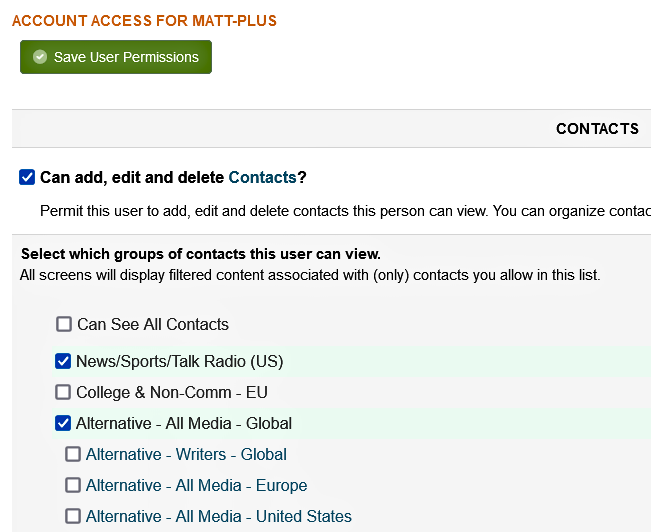Image resolution: width=651 pixels, height=532 pixels.
Task: Open the Contacts link in the permission heading
Action: [262, 177]
